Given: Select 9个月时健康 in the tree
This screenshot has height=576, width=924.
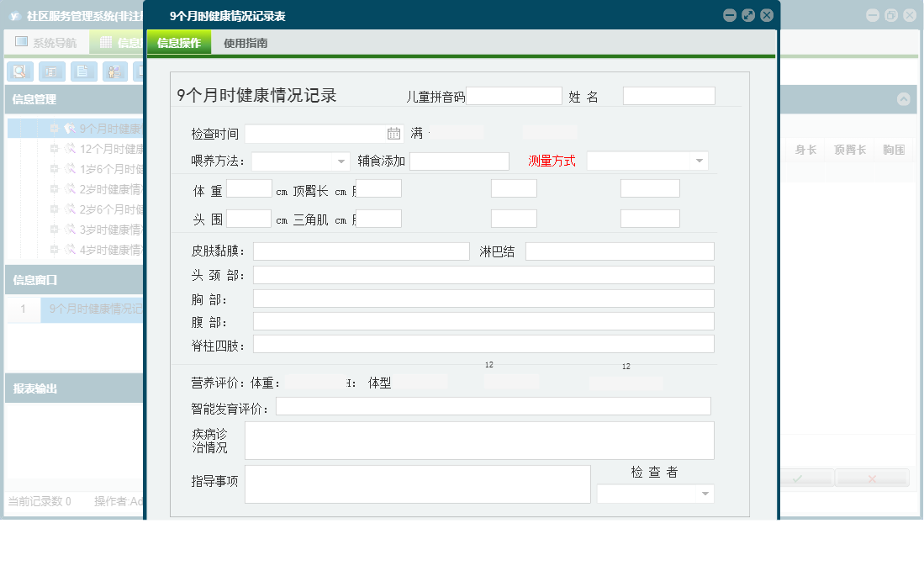Looking at the screenshot, I should (x=111, y=129).
